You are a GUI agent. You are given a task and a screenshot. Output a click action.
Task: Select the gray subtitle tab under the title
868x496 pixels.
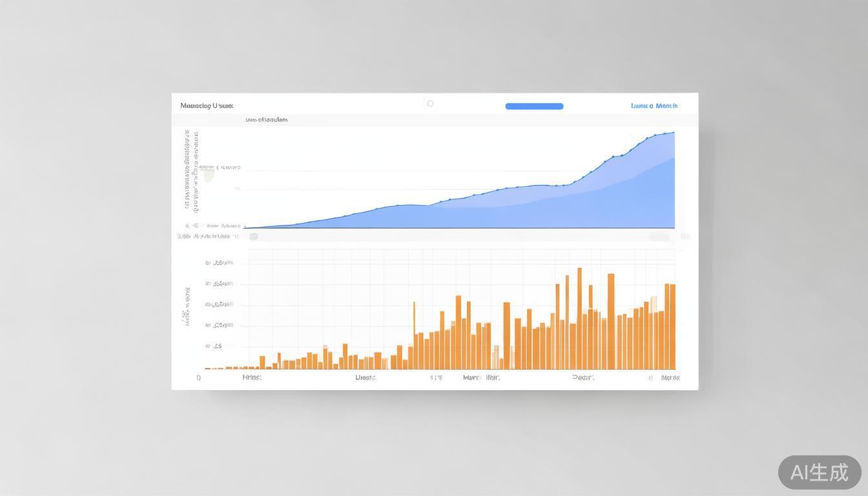pos(266,119)
